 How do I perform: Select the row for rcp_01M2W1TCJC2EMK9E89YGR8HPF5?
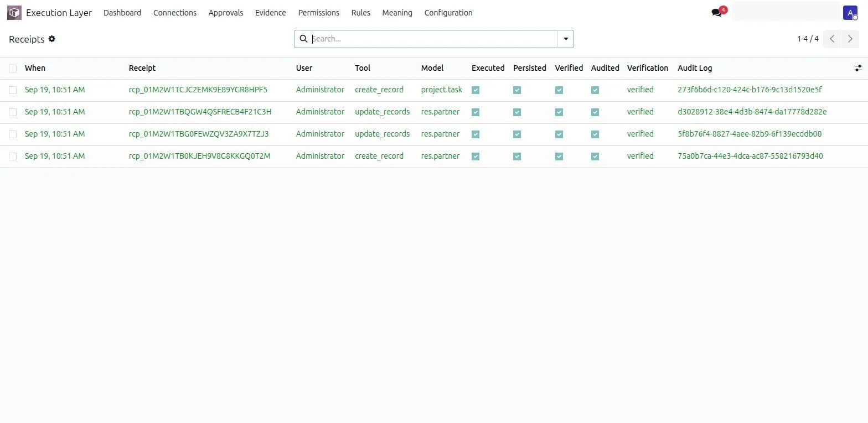coord(13,90)
